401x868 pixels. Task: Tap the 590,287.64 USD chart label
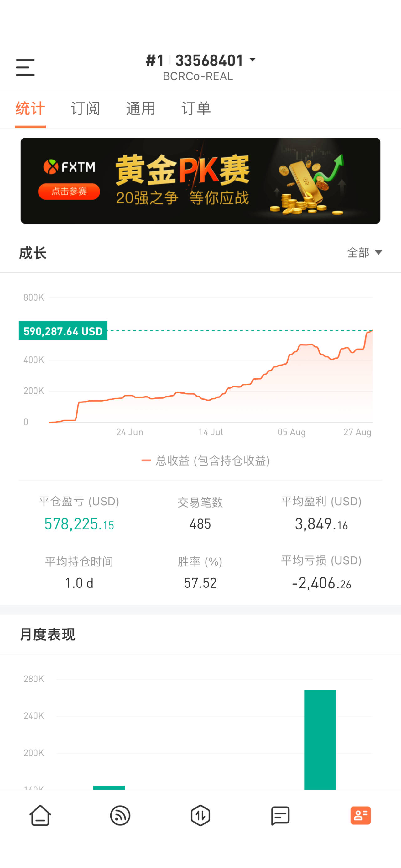point(63,331)
